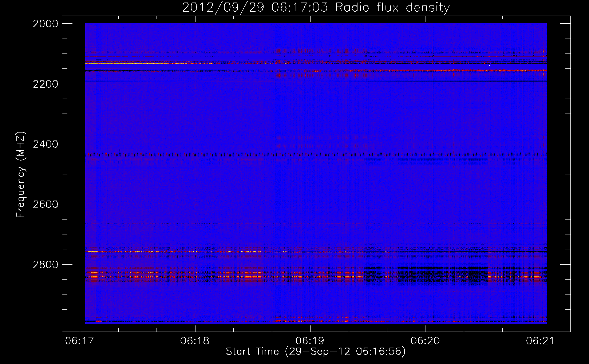Viewport: 589px width, 364px height.
Task: Click the 2800 frequency tick label
Action: (46, 265)
